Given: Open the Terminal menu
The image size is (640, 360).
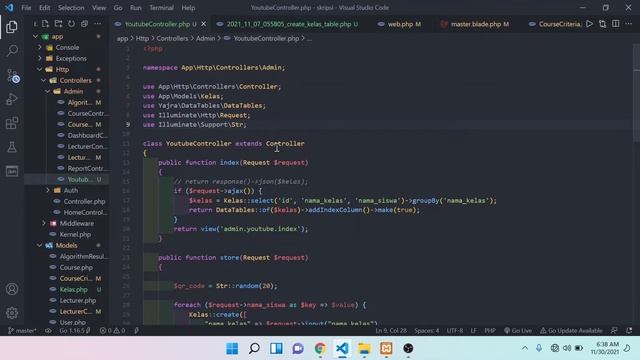Looking at the screenshot, I should [x=161, y=8].
